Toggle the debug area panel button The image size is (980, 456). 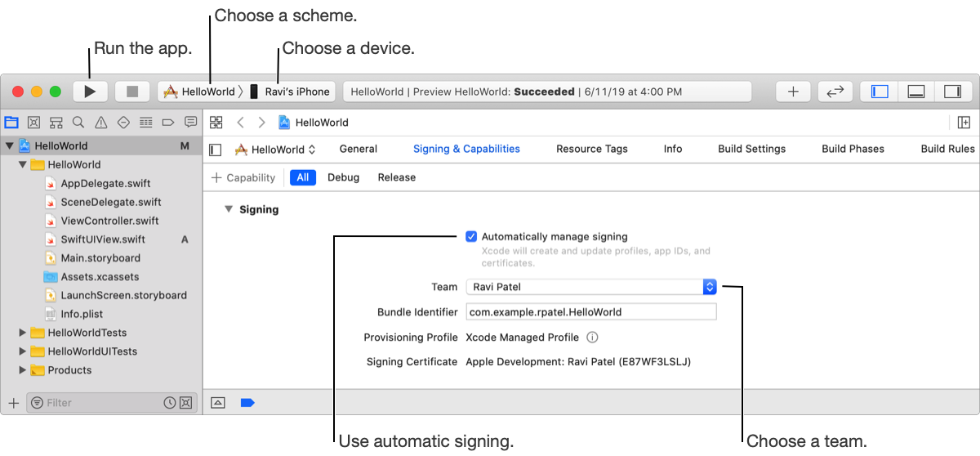pos(915,92)
